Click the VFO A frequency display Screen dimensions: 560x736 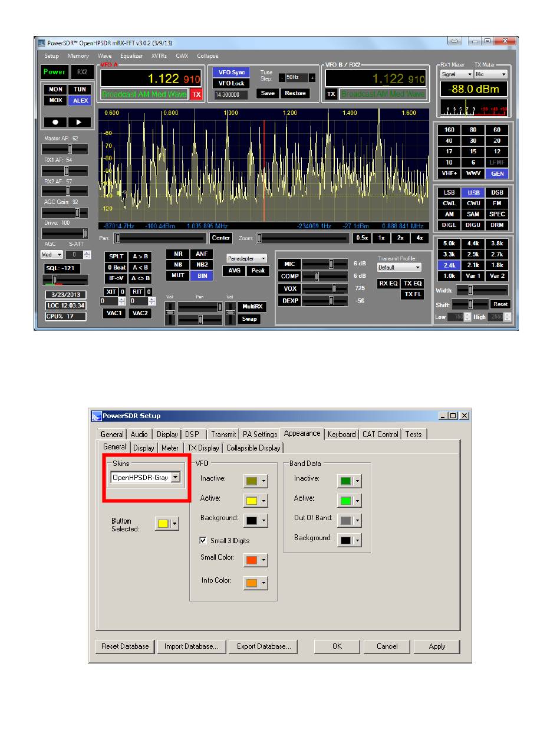point(151,78)
